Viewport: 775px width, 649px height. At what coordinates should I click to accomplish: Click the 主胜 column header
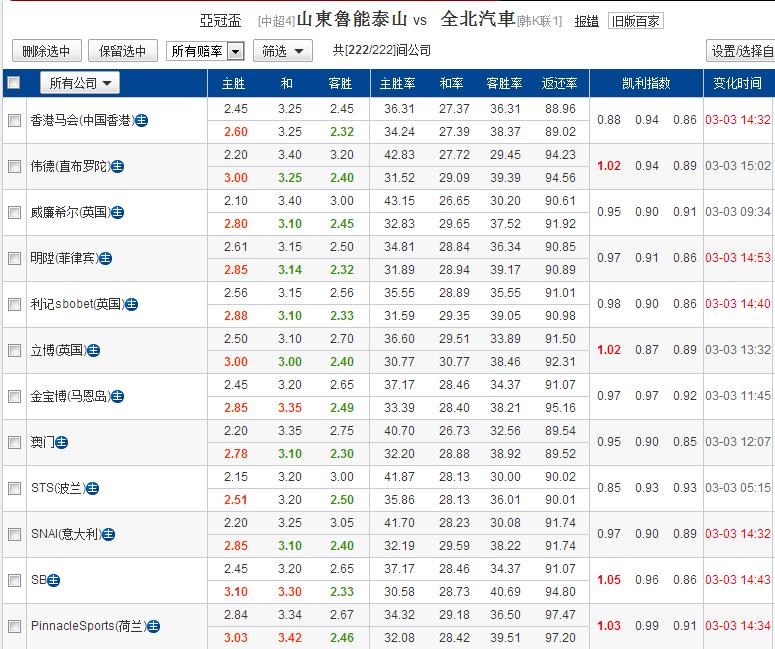click(234, 84)
